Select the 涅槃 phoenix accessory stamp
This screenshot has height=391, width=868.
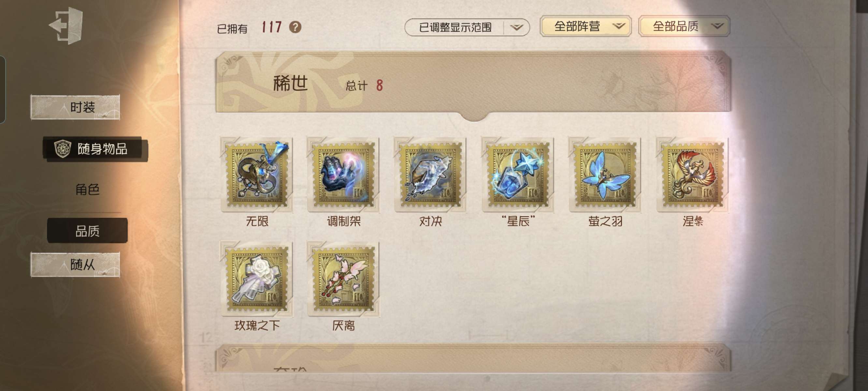(693, 175)
